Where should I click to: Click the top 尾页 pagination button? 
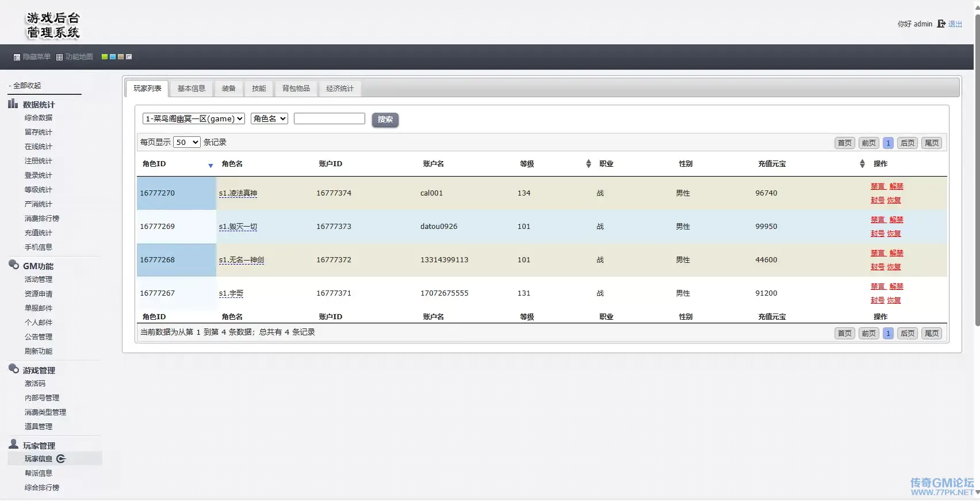tap(932, 143)
